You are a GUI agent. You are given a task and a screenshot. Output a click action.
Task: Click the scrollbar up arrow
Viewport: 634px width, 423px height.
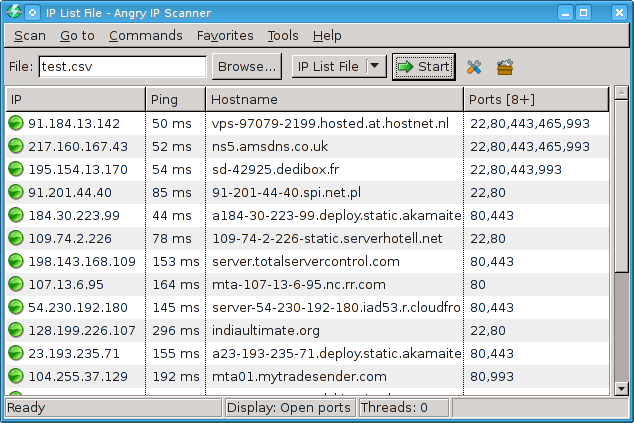click(x=621, y=93)
